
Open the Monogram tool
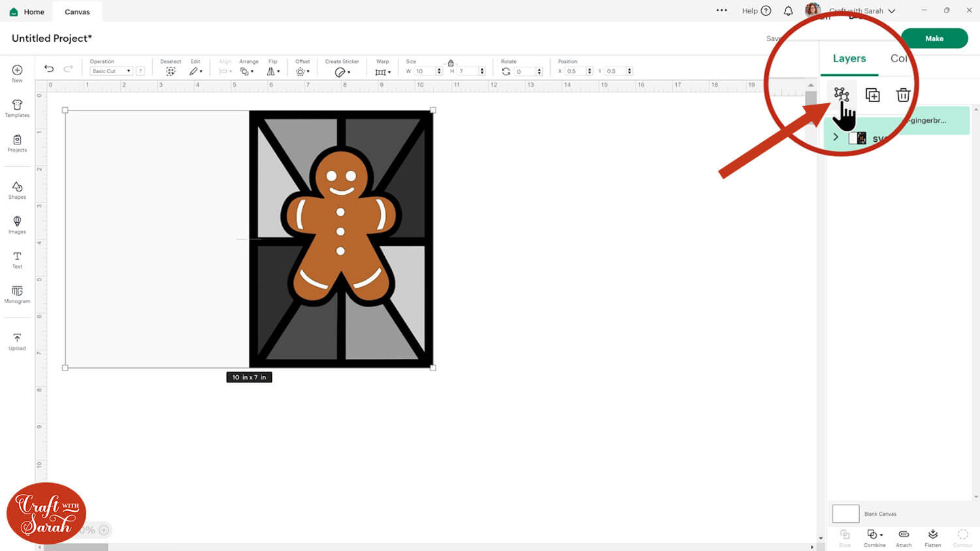tap(17, 294)
